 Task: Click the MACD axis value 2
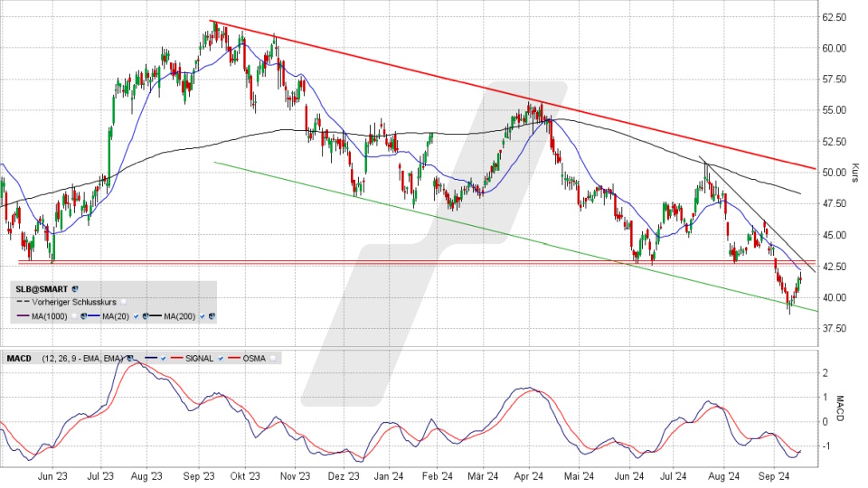826,373
